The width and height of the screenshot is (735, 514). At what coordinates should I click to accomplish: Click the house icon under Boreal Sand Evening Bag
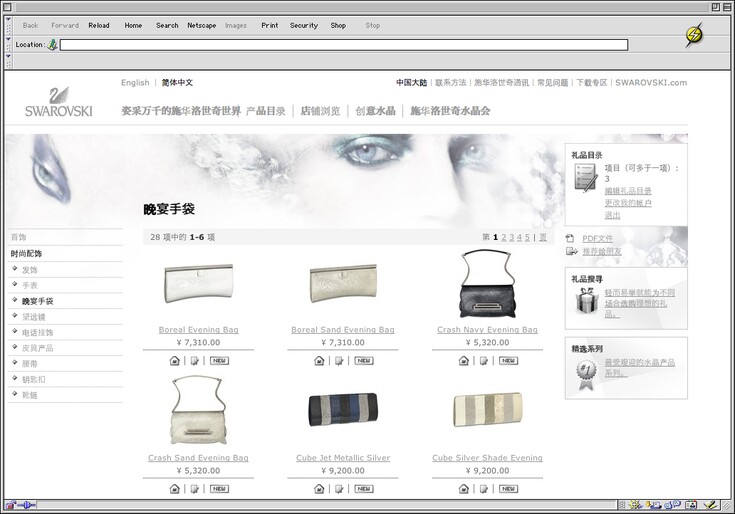pos(319,361)
